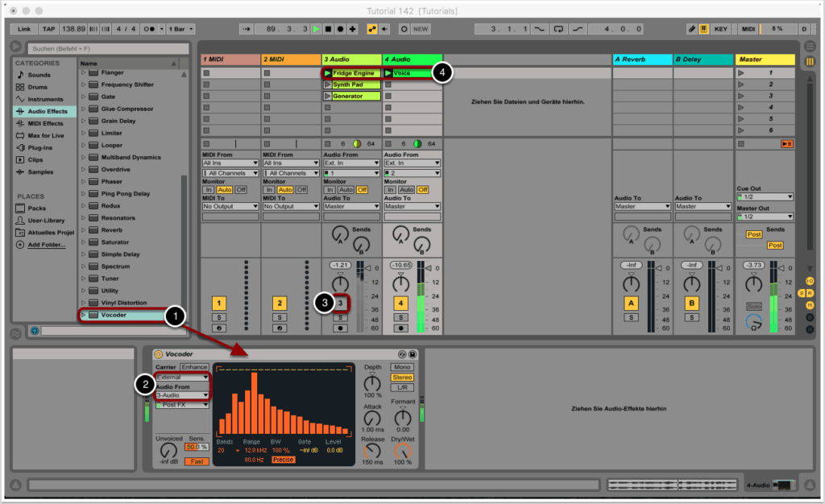825x504 pixels.
Task: Open the Carrier source dropdown showing External
Action: coord(181,378)
